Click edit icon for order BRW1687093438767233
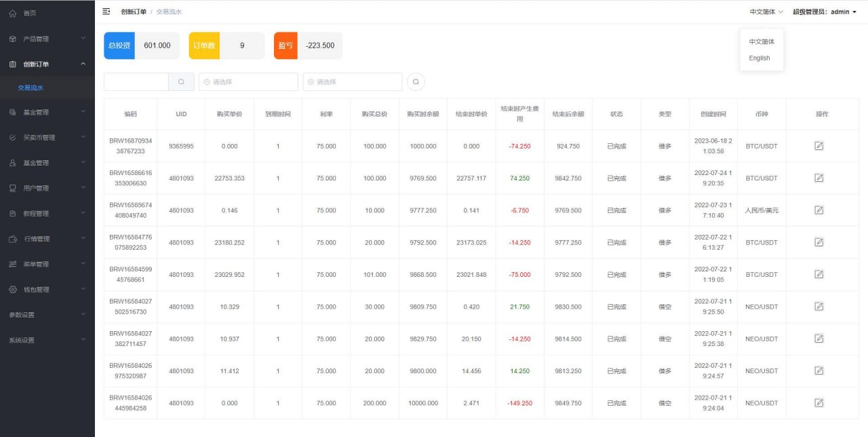 coord(818,146)
